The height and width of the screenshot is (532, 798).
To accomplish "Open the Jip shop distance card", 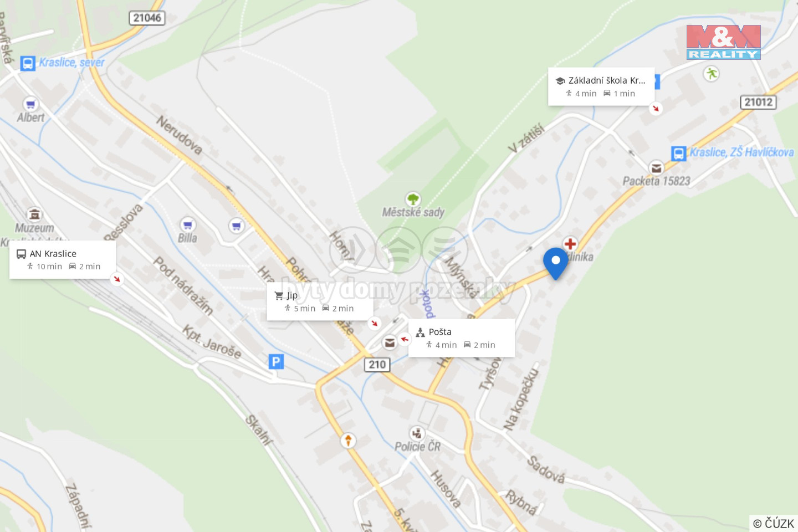I will (x=320, y=301).
